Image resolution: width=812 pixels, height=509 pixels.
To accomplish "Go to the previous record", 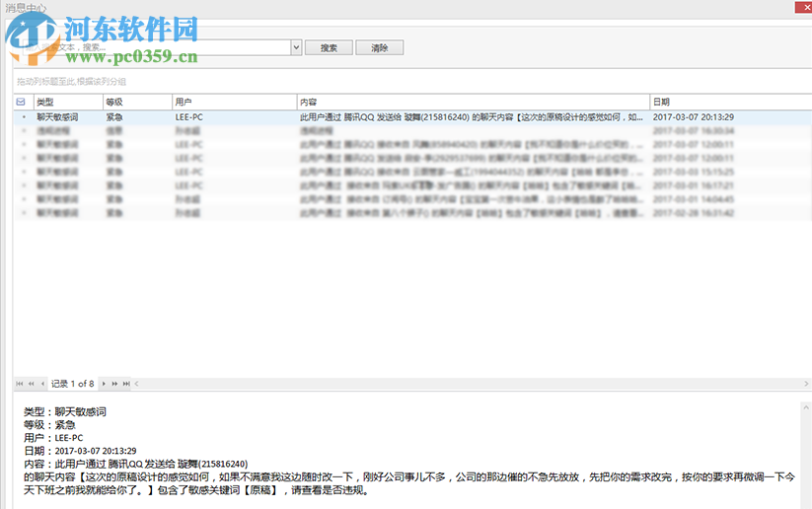I will [x=42, y=384].
